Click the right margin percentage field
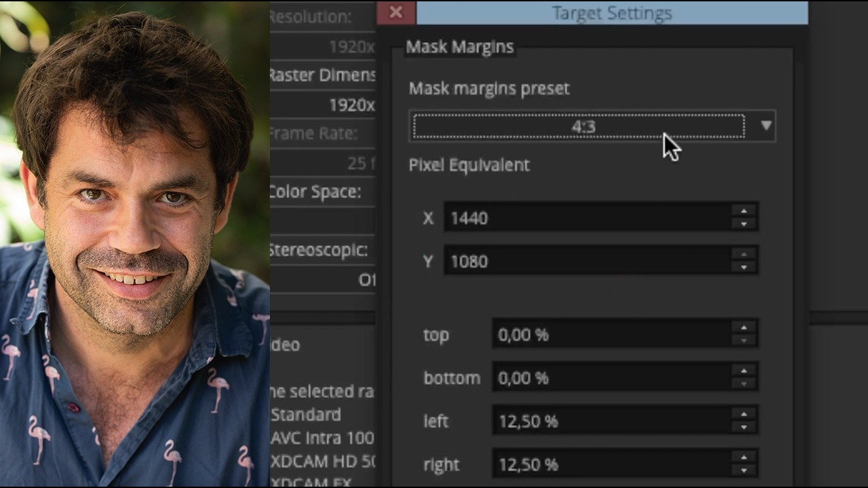The width and height of the screenshot is (868, 488). [612, 464]
